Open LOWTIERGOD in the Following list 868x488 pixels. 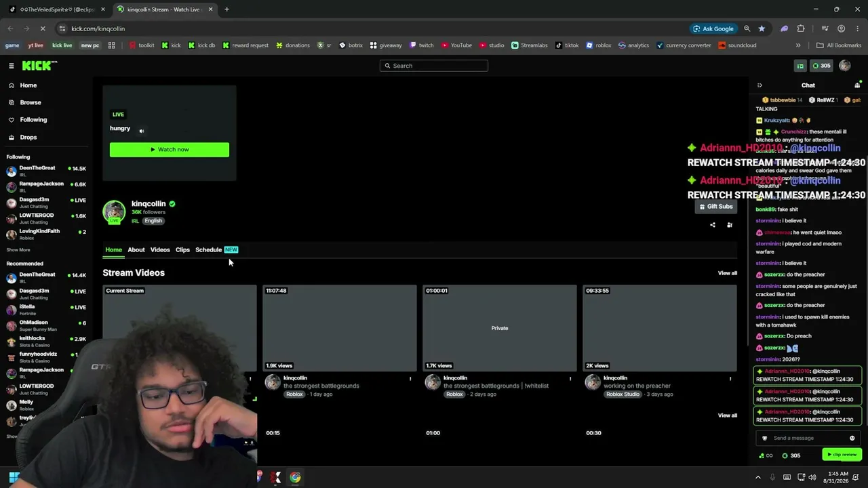click(x=46, y=218)
